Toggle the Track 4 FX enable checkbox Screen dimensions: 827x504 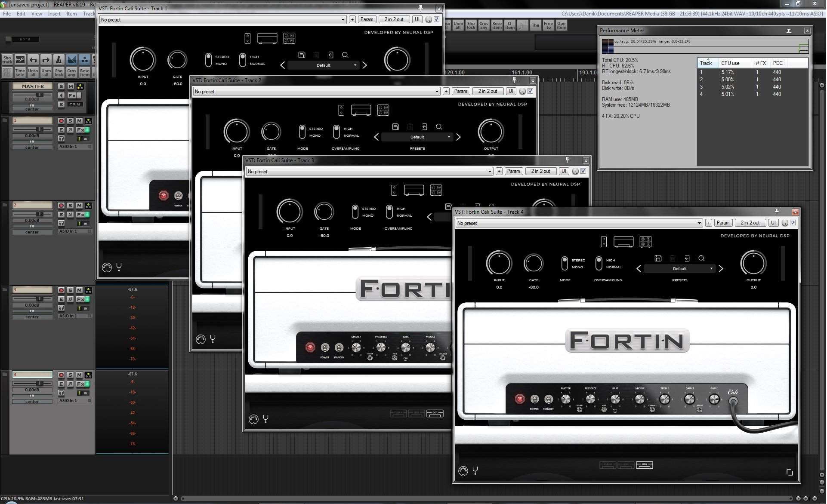coord(793,223)
